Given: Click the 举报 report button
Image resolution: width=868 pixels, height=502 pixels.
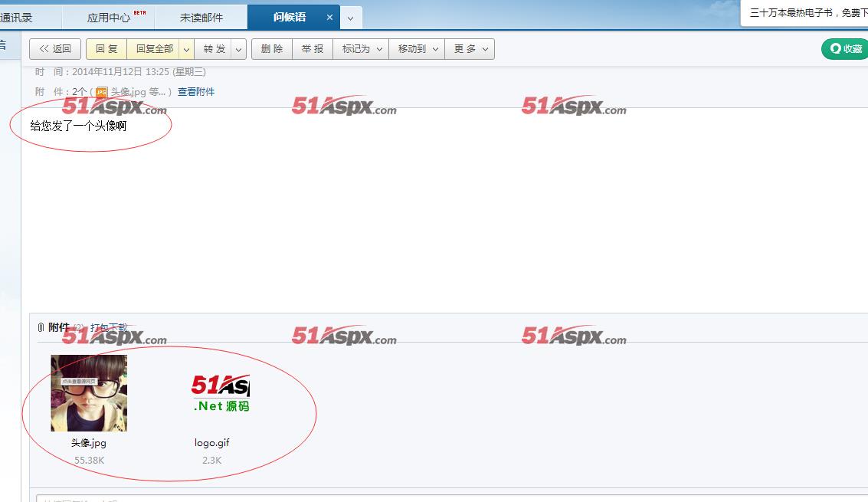Looking at the screenshot, I should pyautogui.click(x=313, y=49).
